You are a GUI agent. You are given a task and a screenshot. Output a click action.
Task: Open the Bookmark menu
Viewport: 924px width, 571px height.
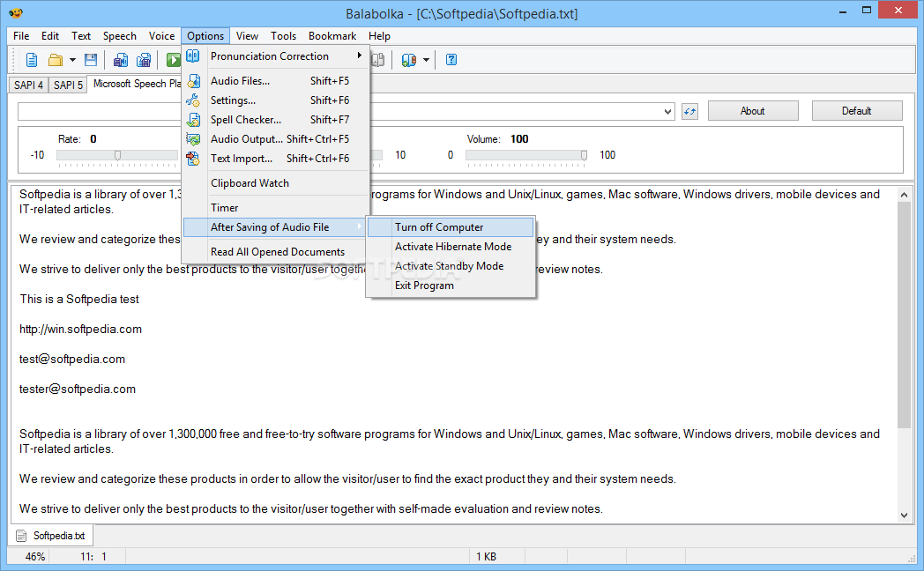click(332, 36)
